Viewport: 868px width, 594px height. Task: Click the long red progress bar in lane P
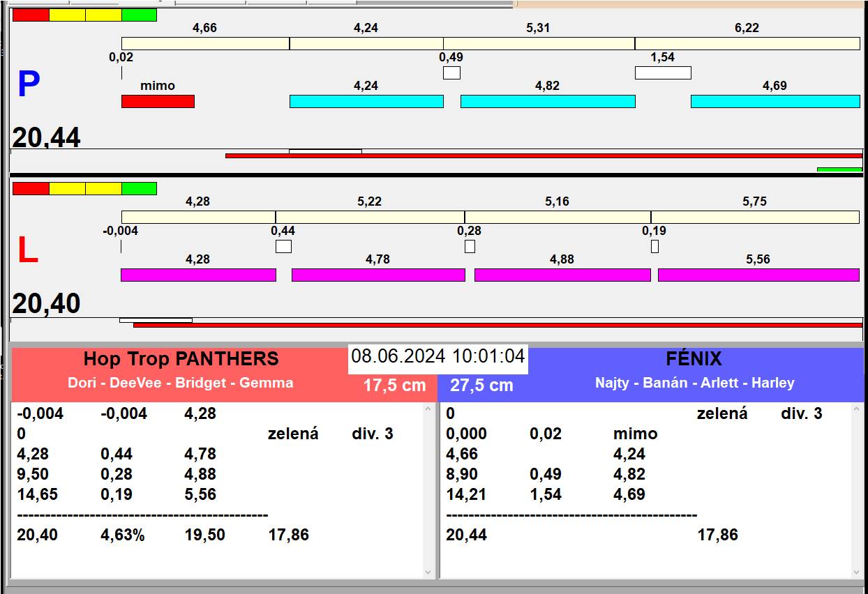[544, 155]
